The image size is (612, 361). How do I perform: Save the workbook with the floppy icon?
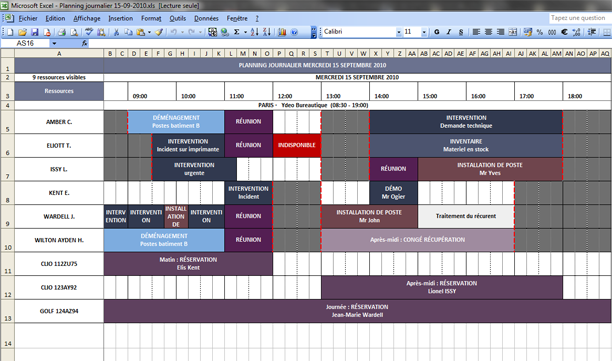35,32
